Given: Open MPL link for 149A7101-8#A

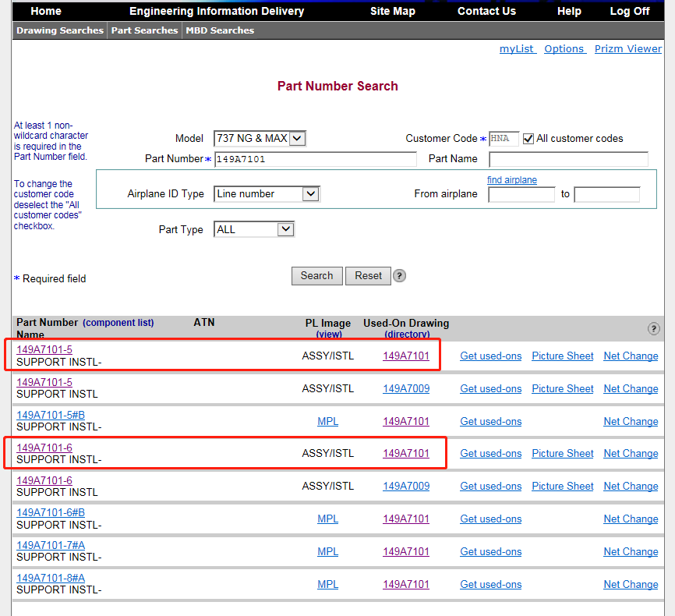Looking at the screenshot, I should (327, 584).
